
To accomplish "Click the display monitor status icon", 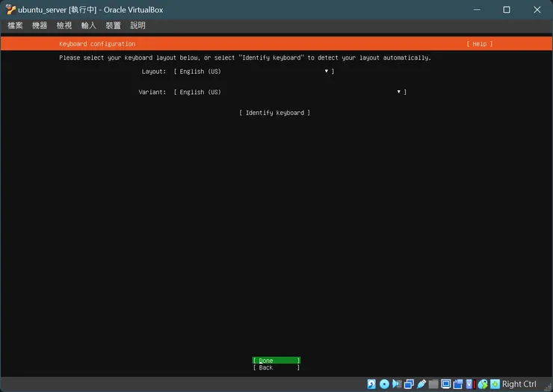I will (446, 384).
